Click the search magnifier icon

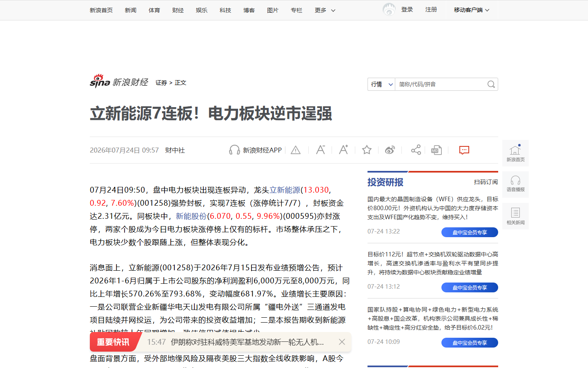(491, 84)
